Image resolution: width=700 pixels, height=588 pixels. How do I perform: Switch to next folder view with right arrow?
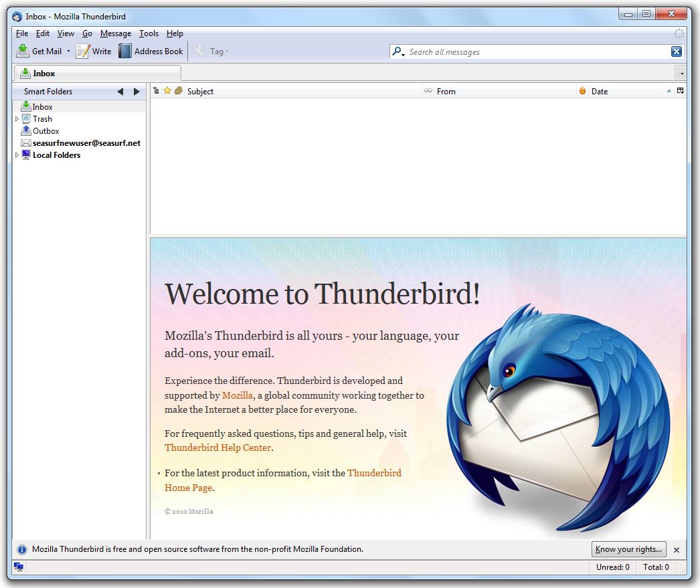coord(137,92)
